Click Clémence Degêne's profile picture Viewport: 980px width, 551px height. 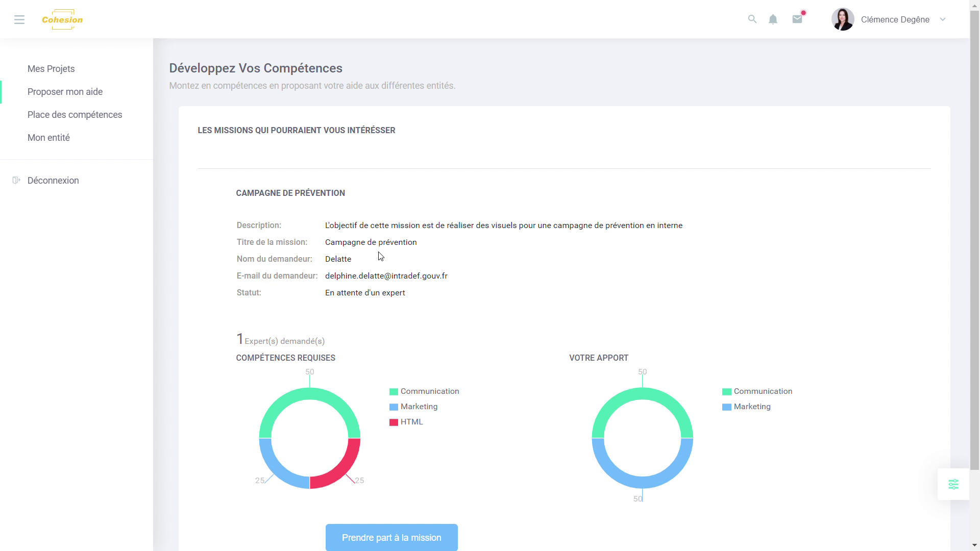(842, 19)
